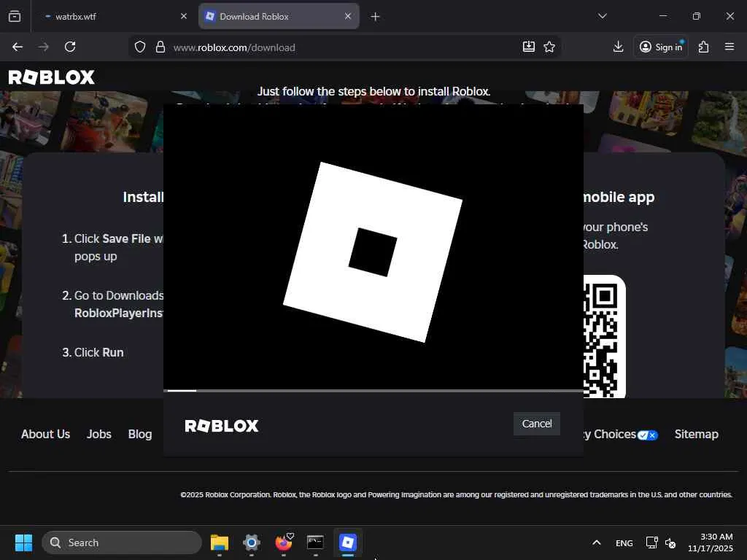Click the "pops up" instruction text
Image resolution: width=747 pixels, height=560 pixels.
point(96,256)
